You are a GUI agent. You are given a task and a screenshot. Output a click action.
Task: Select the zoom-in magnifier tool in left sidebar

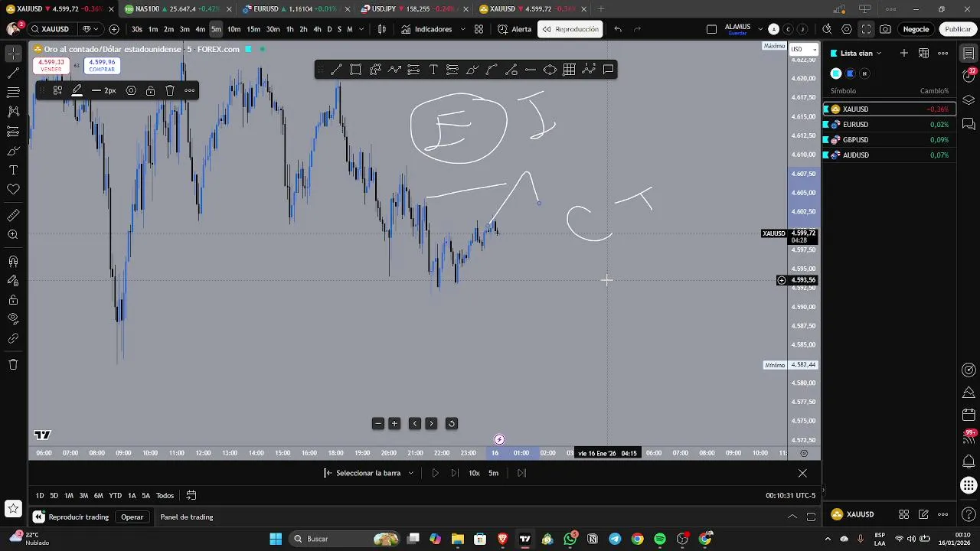pos(13,235)
